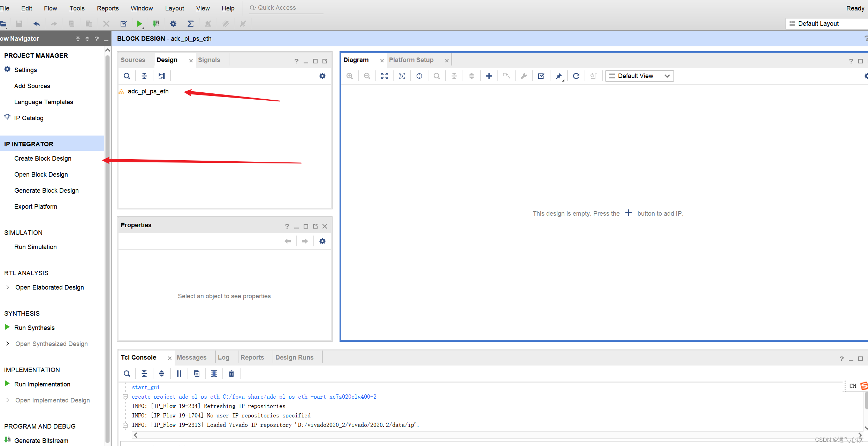
Task: Open settings gear in main toolbar
Action: coord(173,24)
